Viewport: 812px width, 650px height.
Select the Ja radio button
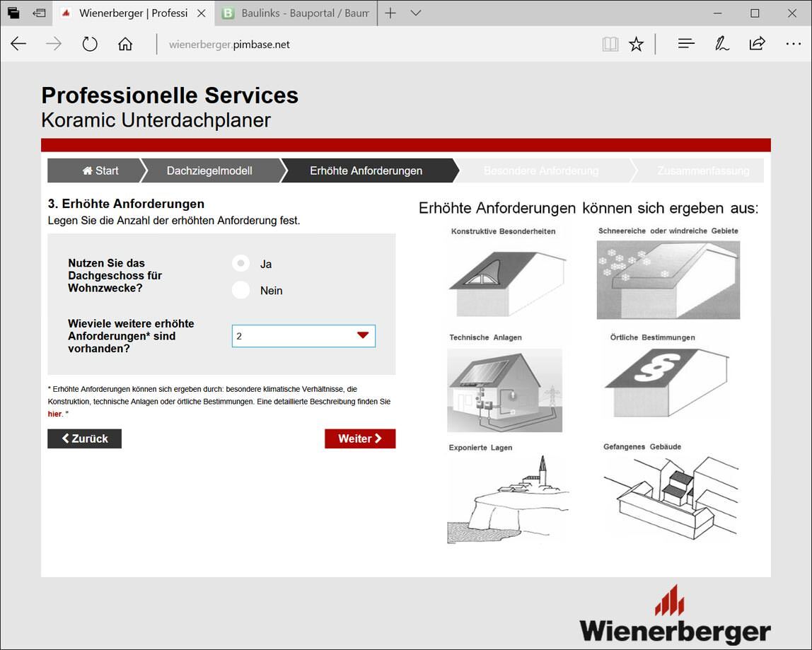[x=240, y=264]
